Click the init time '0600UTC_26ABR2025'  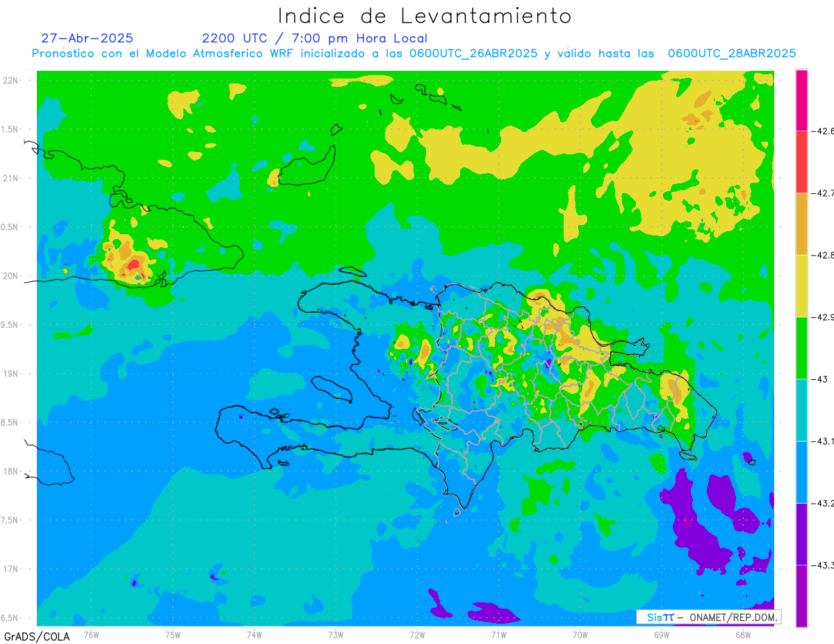coord(473,53)
